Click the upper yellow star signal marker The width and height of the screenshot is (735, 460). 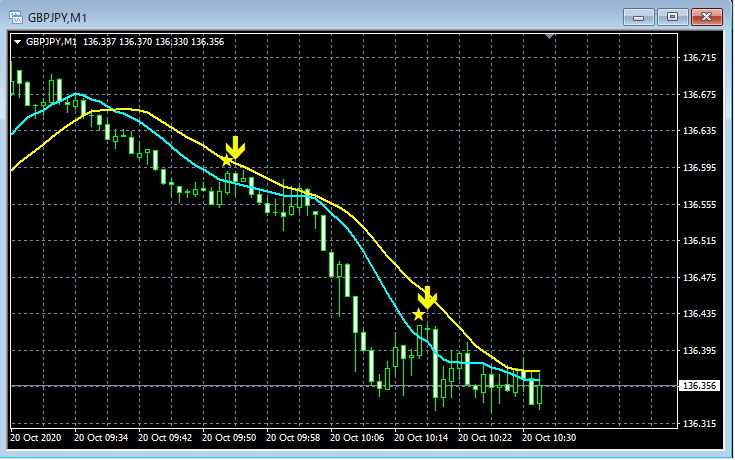(227, 161)
